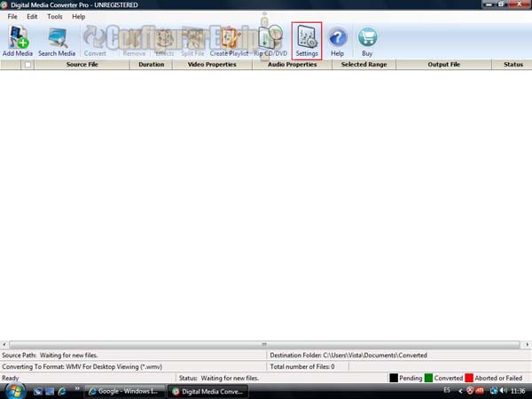Viewport: 532px width, 399px height.
Task: Click the network tray icon
Action: 494,391
